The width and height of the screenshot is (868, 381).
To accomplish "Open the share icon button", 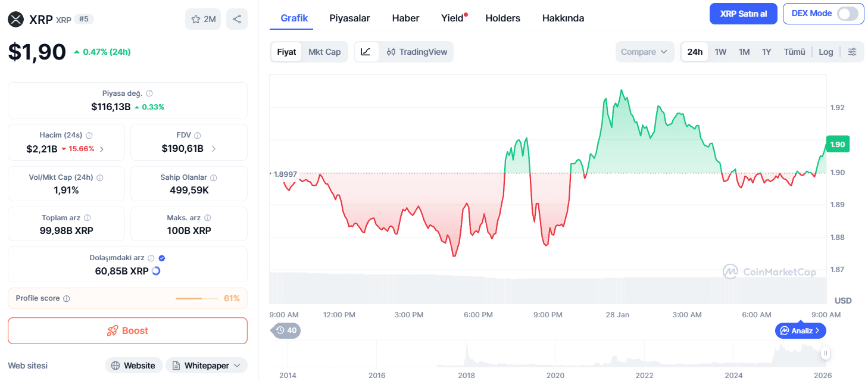I will 237,19.
